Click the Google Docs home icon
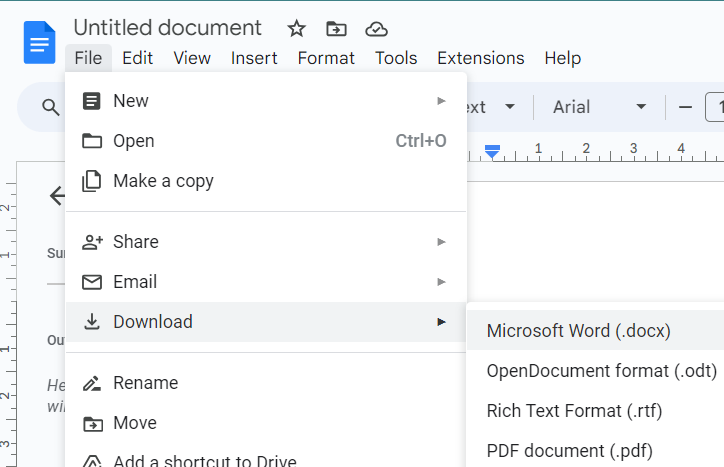724x467 pixels. (x=40, y=42)
